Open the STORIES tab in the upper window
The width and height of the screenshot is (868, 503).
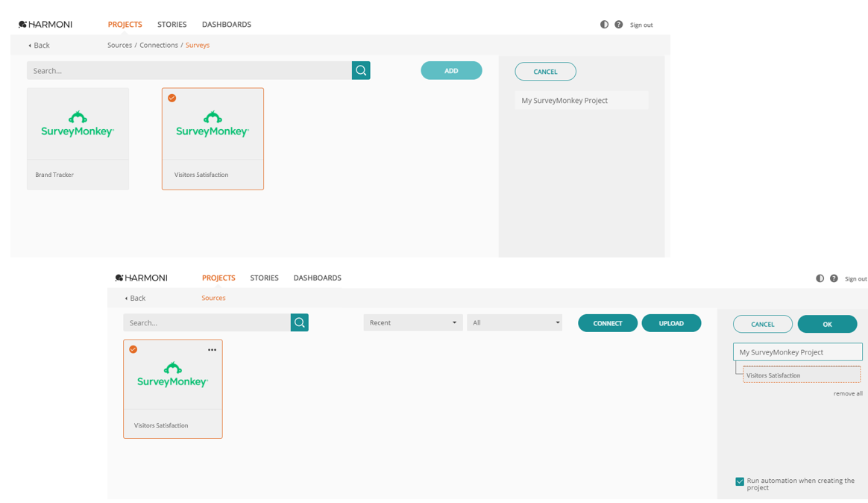(x=172, y=25)
